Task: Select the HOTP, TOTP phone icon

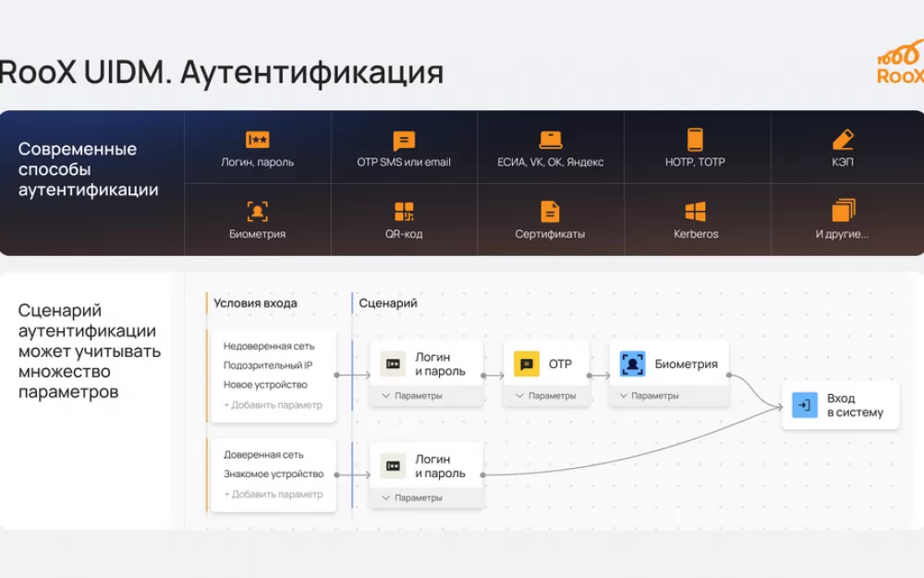Action: [696, 140]
